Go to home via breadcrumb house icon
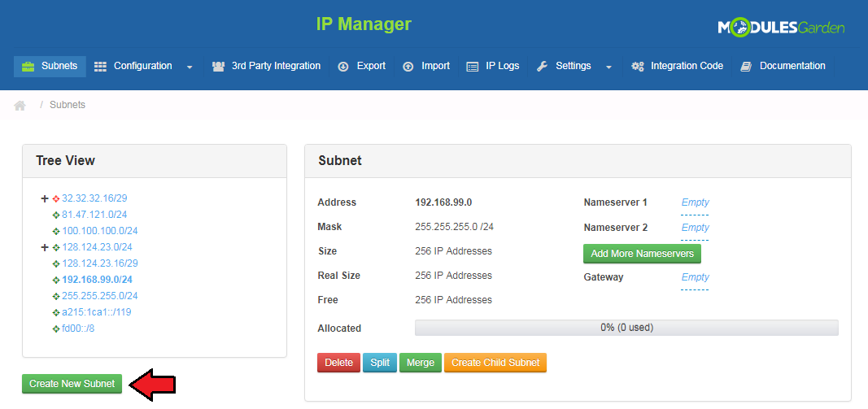This screenshot has width=868, height=409. pyautogui.click(x=20, y=105)
